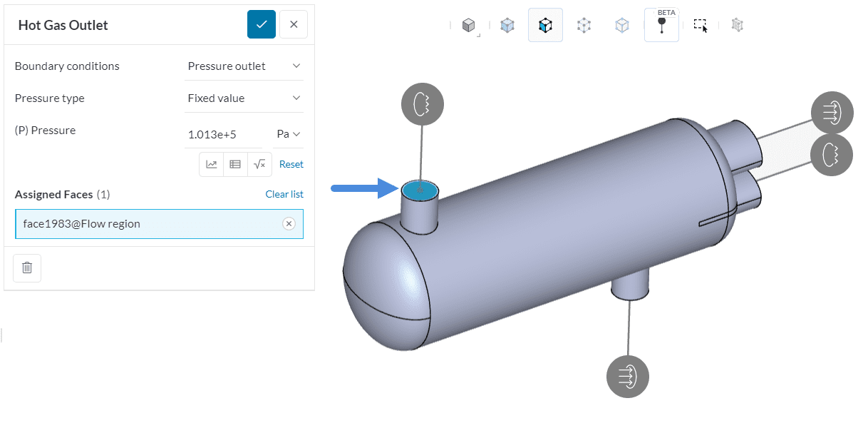The image size is (868, 443).
Task: Change the pressure unit from Pa
Action: pyautogui.click(x=288, y=134)
